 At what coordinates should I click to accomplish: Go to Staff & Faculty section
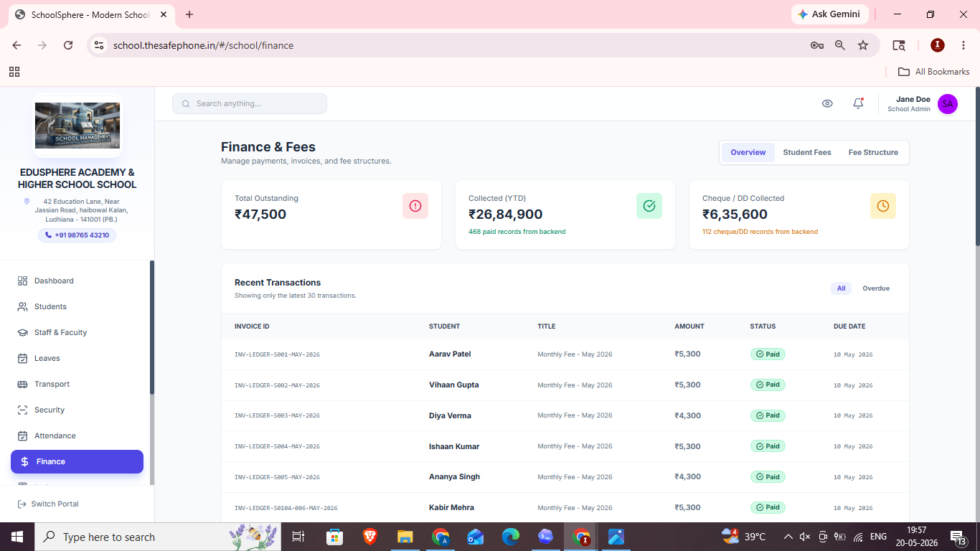click(x=77, y=332)
